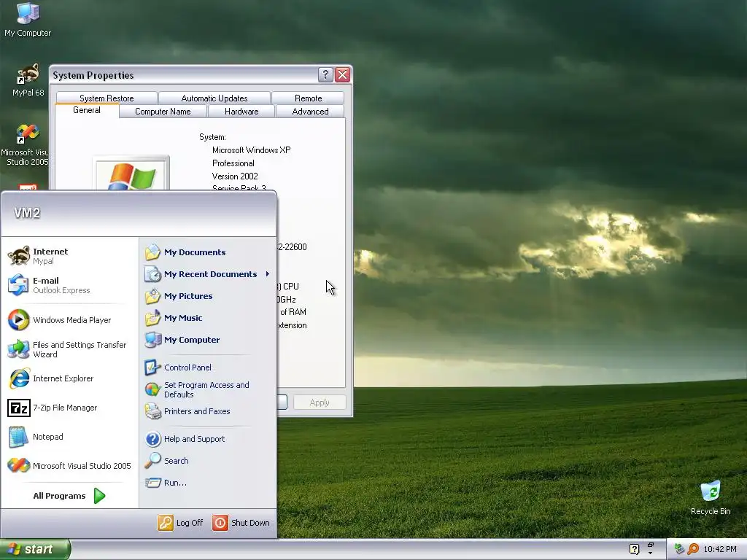This screenshot has width=747, height=560.
Task: Expand All Programs green arrow
Action: [99, 496]
